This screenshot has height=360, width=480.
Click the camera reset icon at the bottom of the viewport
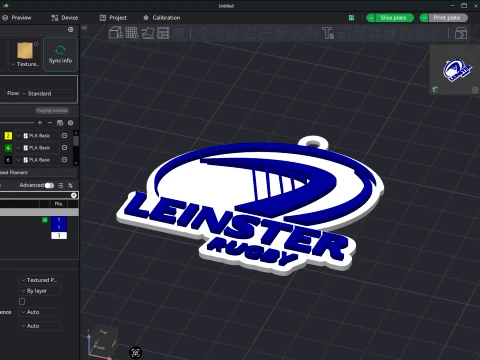coord(135,353)
